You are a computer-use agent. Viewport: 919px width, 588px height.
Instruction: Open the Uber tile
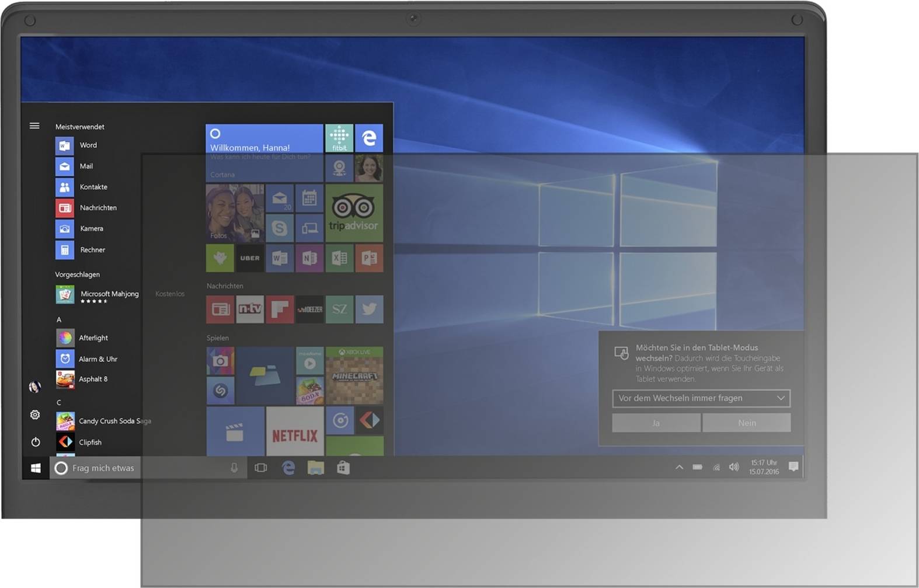(x=250, y=258)
